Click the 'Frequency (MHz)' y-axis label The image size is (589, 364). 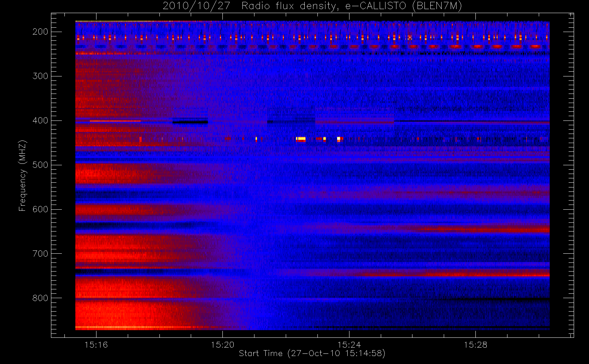point(23,175)
